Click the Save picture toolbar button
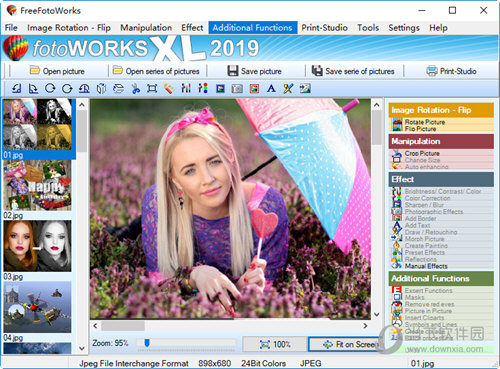This screenshot has height=369, width=500. coord(254,71)
